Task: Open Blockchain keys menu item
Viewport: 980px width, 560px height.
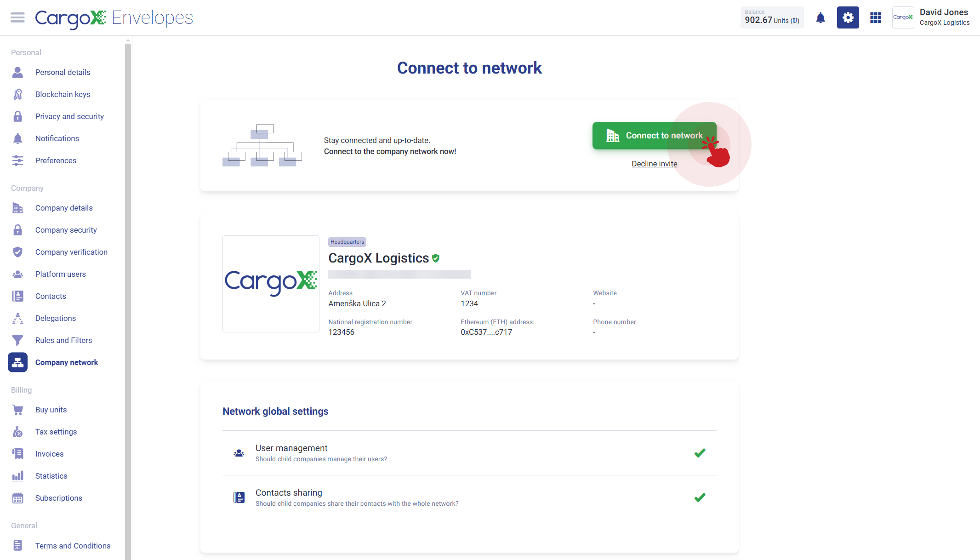Action: (x=63, y=94)
